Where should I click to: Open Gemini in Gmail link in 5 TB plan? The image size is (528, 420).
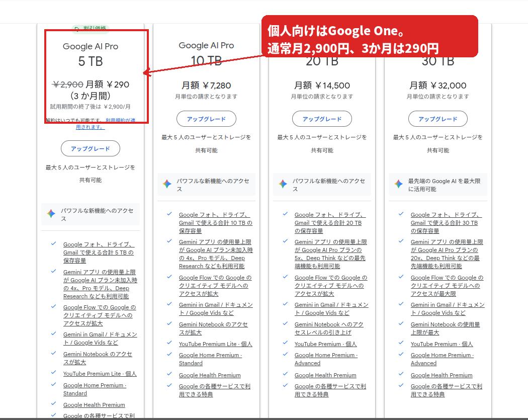point(100,339)
